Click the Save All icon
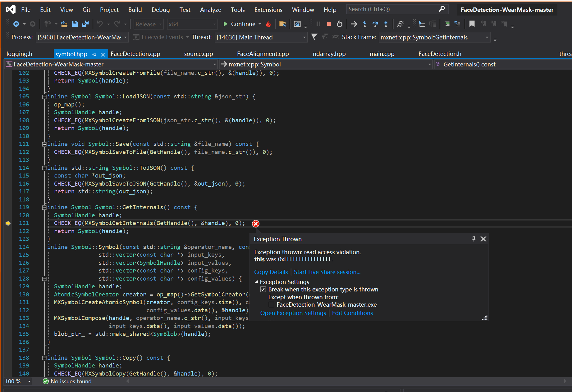 click(85, 24)
